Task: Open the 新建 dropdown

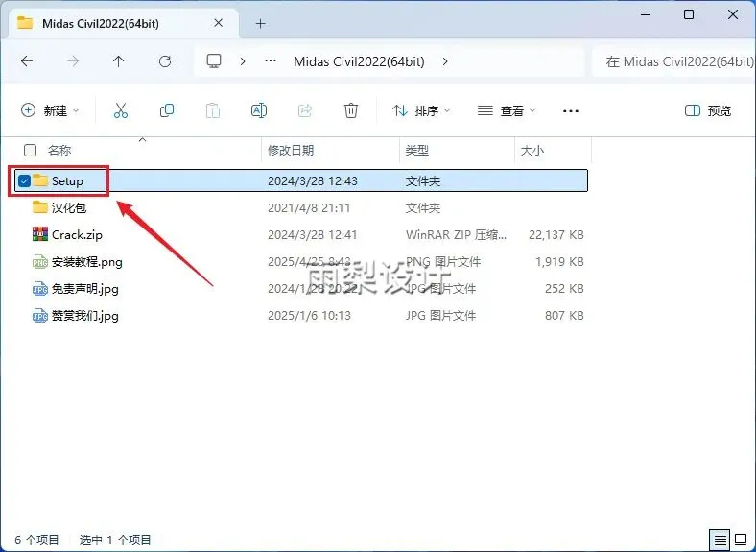Action: [50, 110]
